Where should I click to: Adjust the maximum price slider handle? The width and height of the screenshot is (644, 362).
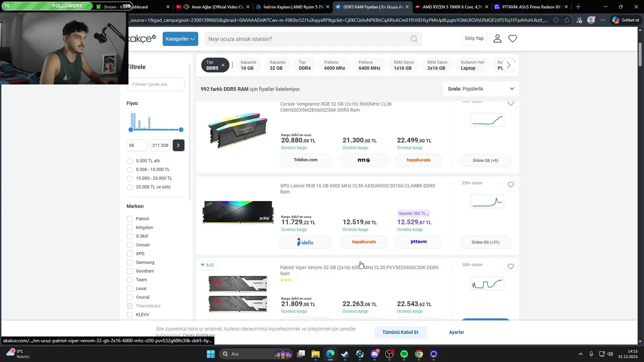pos(181,130)
